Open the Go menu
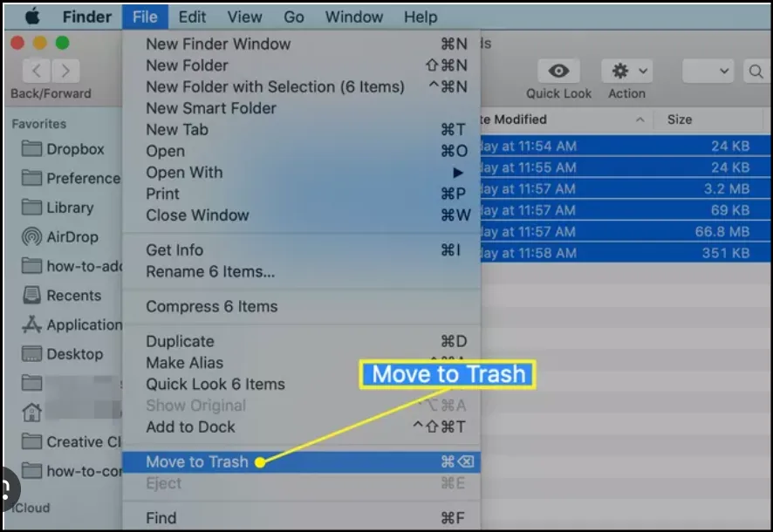The image size is (773, 532). pyautogui.click(x=293, y=16)
